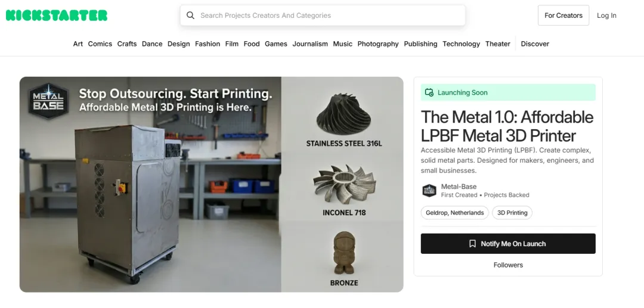The image size is (644, 308).
Task: Click the Launching Soon calendar icon
Action: pos(429,92)
